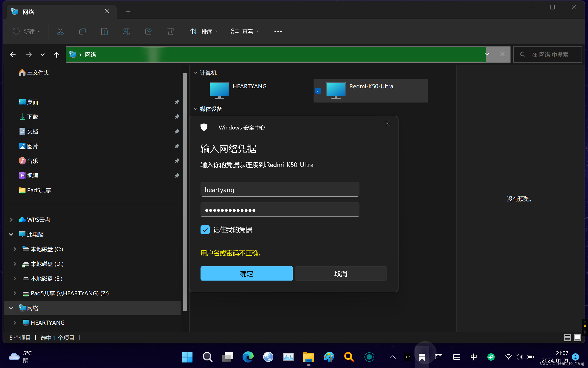Open recent locations dropdown chevron
The image size is (588, 368).
42,55
